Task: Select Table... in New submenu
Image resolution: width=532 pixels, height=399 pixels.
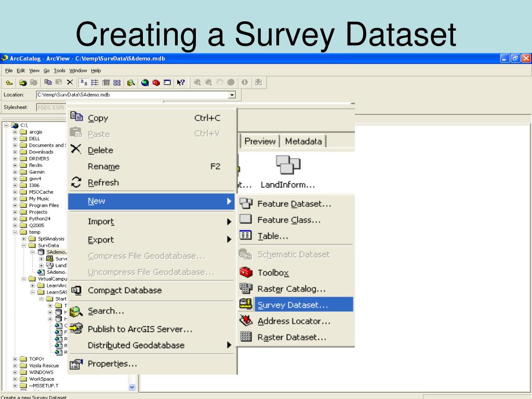Action: click(x=296, y=236)
